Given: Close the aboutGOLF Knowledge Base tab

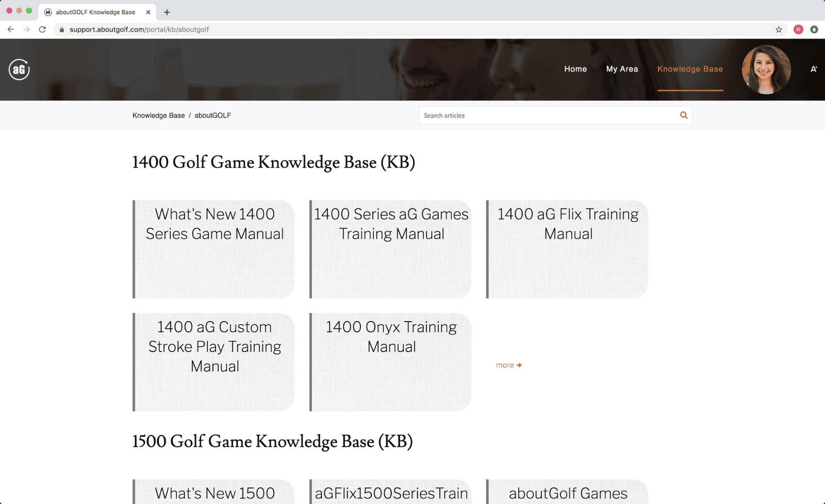Looking at the screenshot, I should (x=148, y=12).
